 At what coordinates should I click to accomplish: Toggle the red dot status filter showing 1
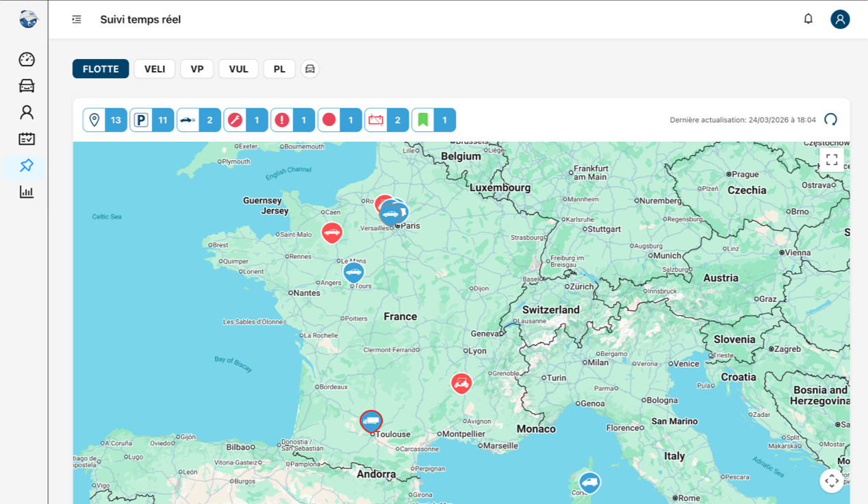(340, 120)
